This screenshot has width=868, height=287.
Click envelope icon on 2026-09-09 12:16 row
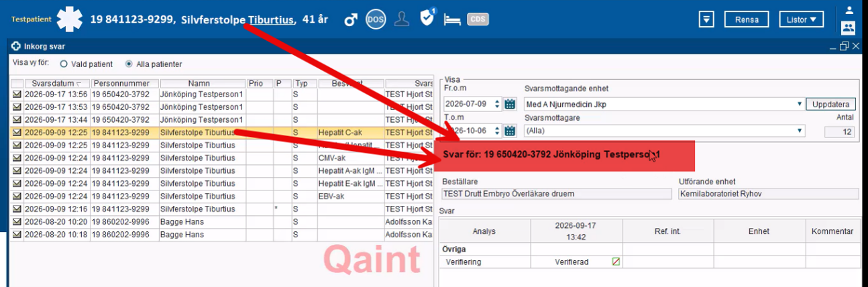17,209
